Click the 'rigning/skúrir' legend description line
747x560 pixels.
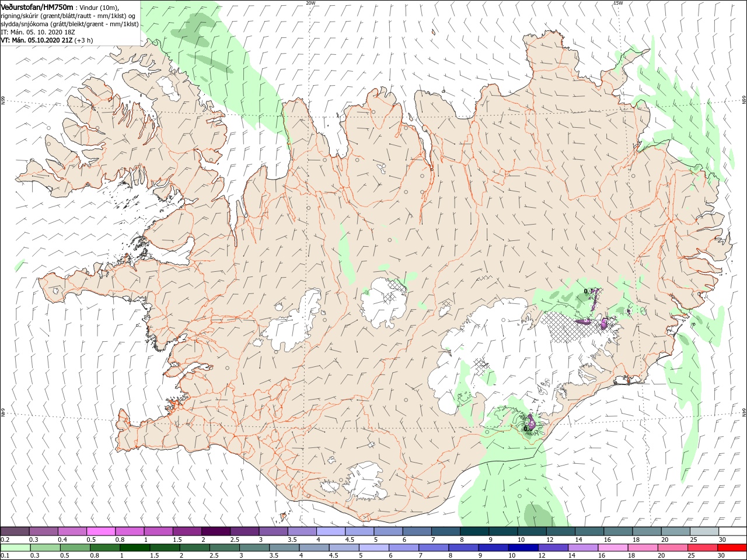69,16
